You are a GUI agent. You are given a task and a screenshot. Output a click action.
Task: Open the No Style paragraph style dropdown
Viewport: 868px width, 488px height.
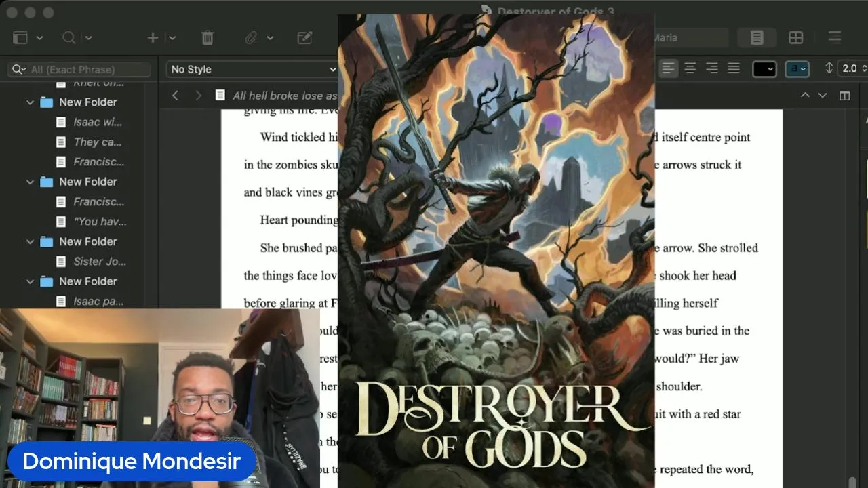252,69
